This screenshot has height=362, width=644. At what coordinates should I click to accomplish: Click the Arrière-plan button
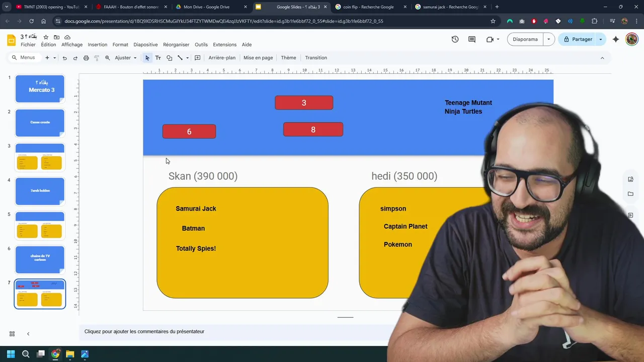point(222,58)
